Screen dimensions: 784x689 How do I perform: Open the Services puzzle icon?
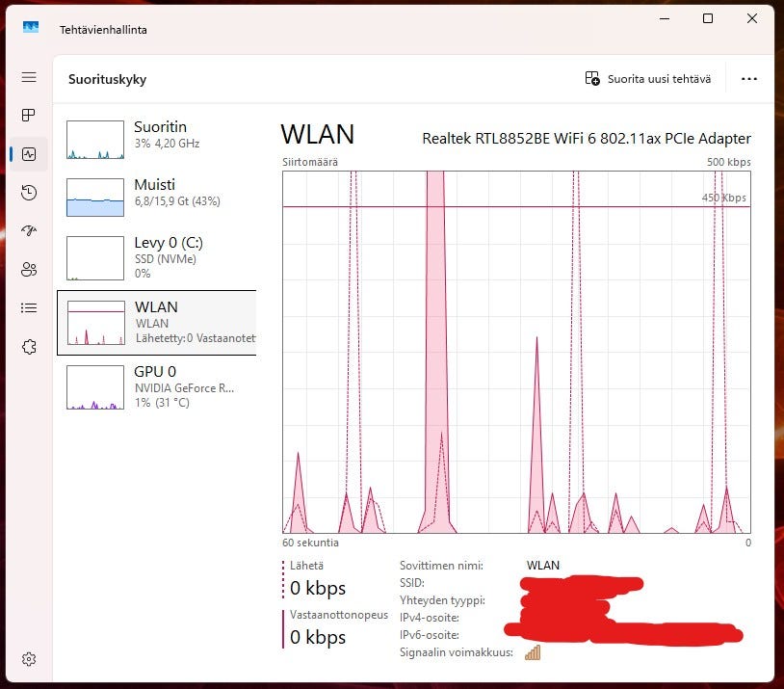pos(29,346)
